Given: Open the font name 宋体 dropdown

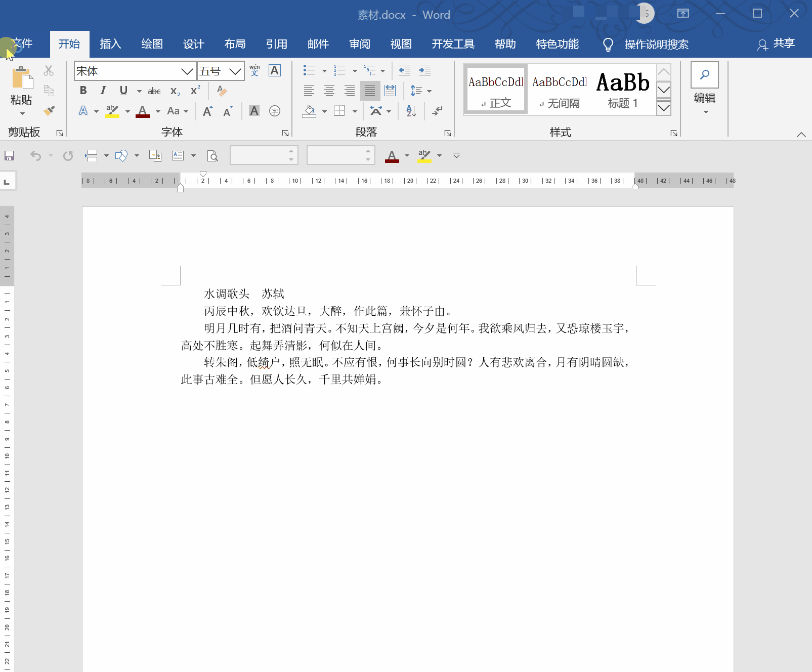Looking at the screenshot, I should [187, 71].
